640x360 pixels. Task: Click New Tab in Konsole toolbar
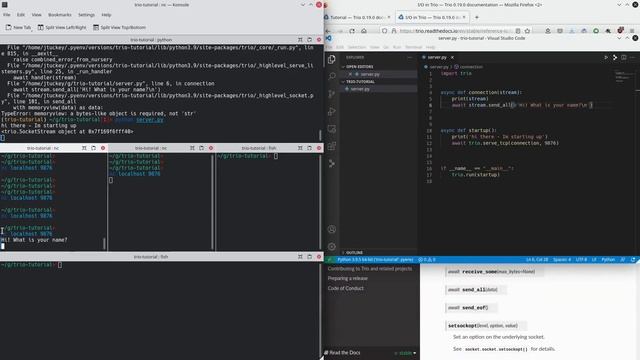tap(18, 27)
